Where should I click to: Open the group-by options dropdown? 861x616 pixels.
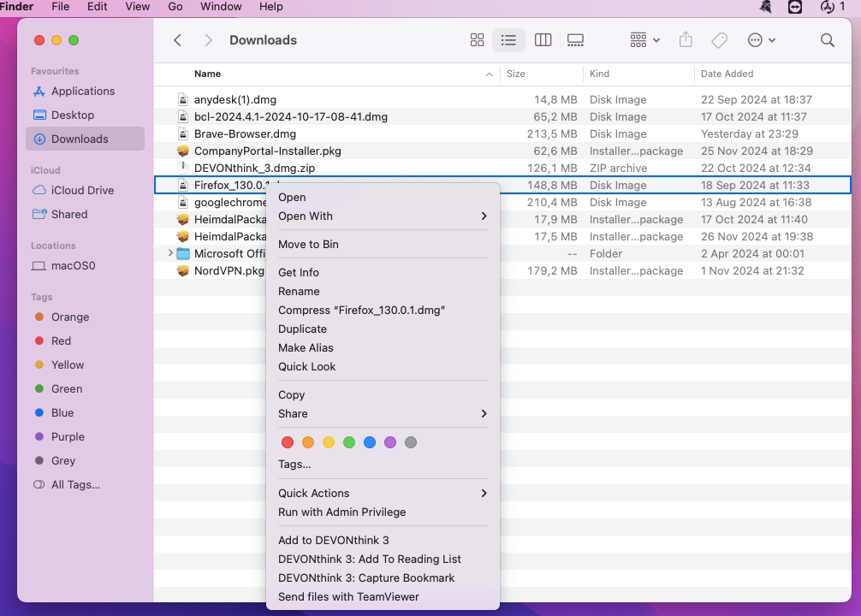pyautogui.click(x=644, y=40)
